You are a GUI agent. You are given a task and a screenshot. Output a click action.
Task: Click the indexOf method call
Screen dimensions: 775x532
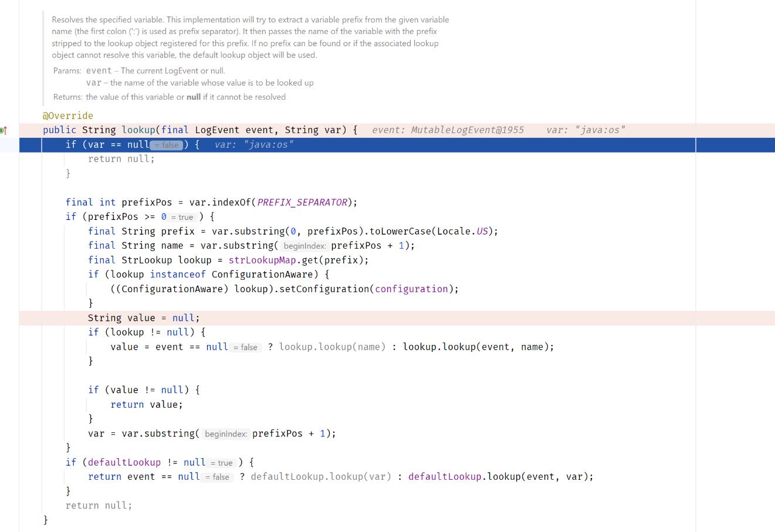point(232,202)
